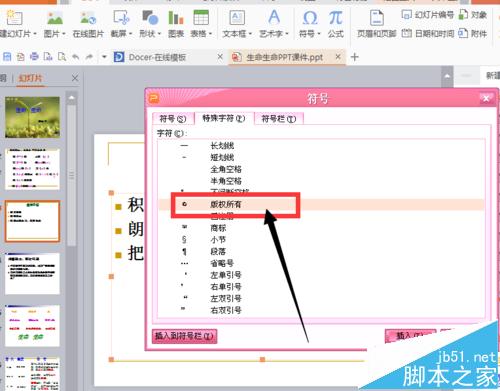The width and height of the screenshot is (500, 391).
Task: Select 右单引号 row
Action: (321, 287)
